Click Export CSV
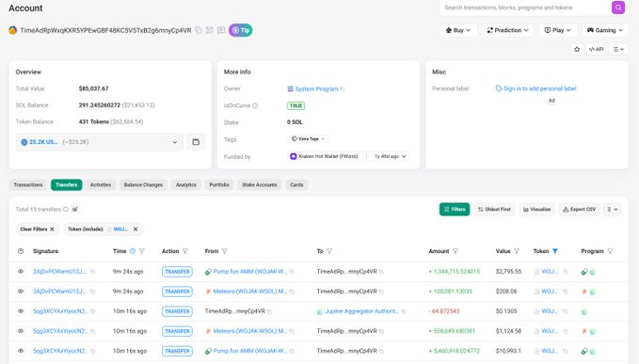639x364 pixels. pos(579,210)
